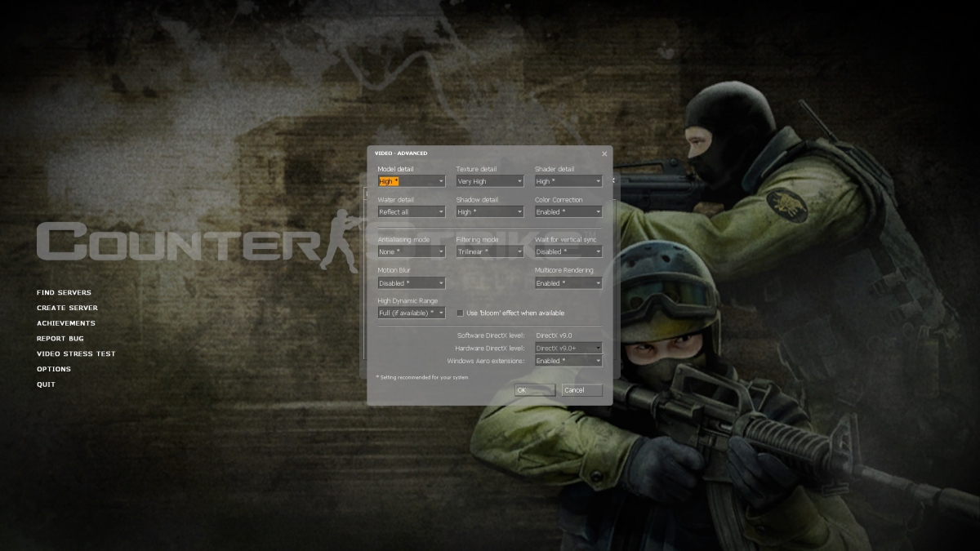Open the High Dynamic Range dropdown
This screenshot has width=980, height=551.
click(x=412, y=313)
